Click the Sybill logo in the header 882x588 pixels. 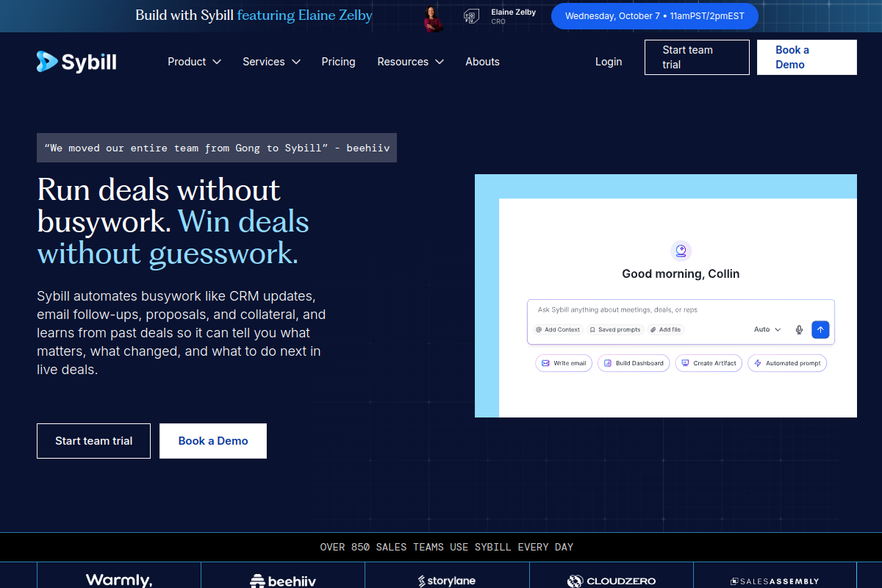pos(76,62)
